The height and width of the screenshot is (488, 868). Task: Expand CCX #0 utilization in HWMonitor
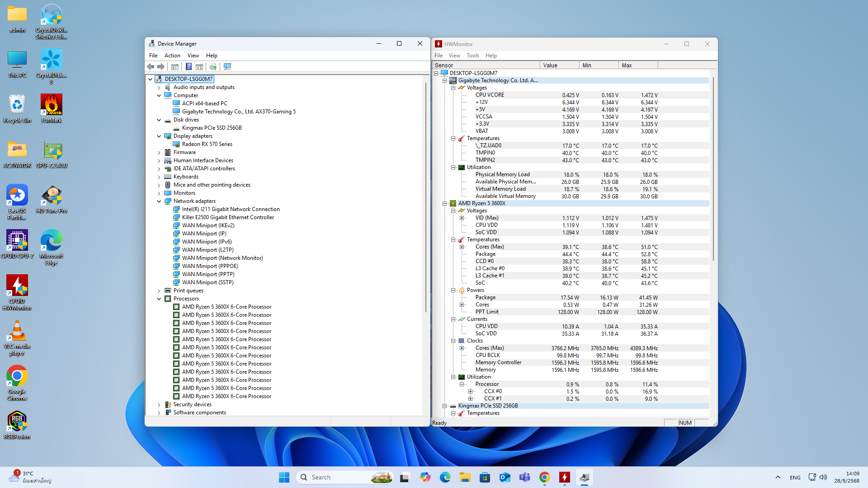tap(471, 391)
